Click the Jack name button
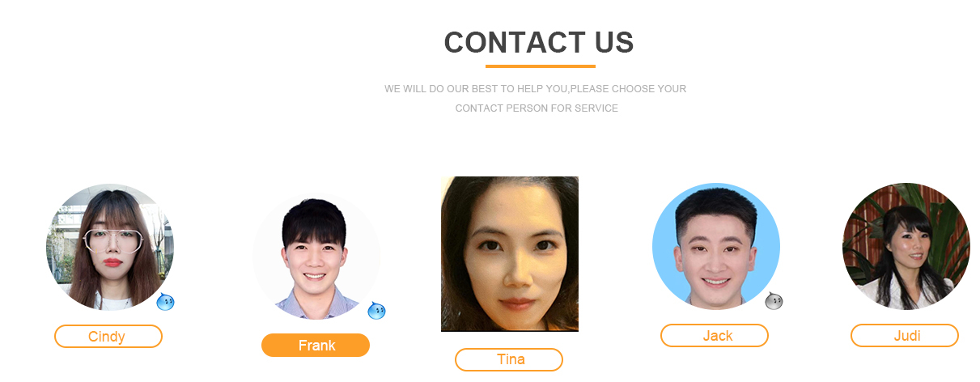 point(715,335)
